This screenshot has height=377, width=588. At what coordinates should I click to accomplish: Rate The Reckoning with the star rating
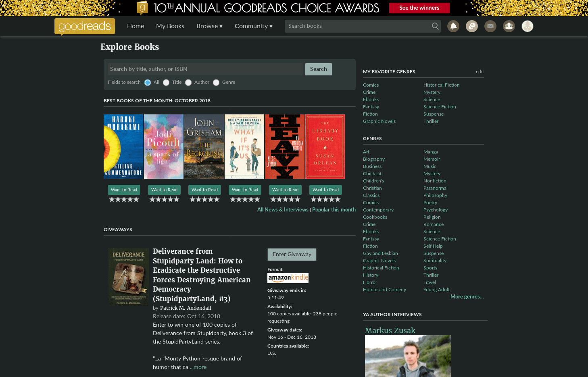coord(204,199)
